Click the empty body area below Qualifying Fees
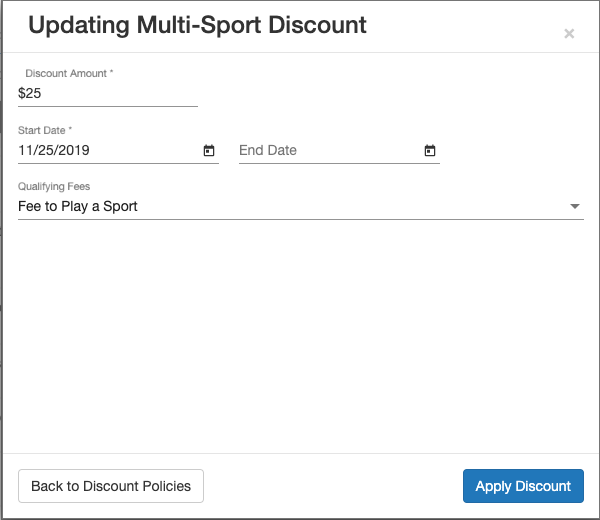The image size is (600, 520). coord(300,330)
